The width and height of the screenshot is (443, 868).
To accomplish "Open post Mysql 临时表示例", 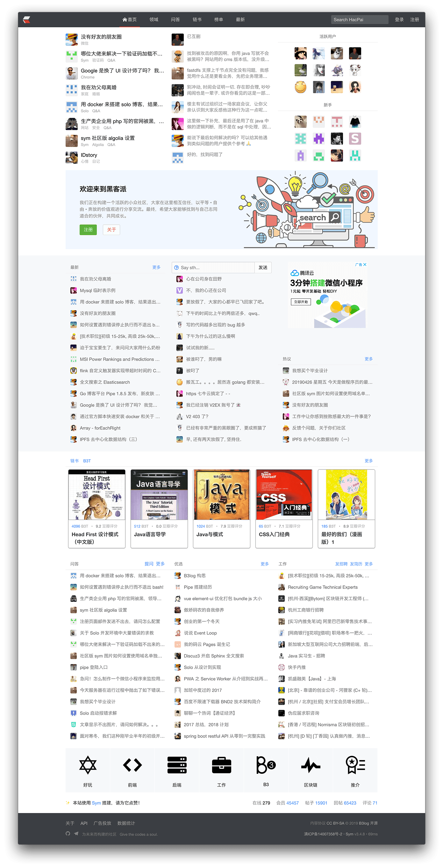I will click(97, 291).
